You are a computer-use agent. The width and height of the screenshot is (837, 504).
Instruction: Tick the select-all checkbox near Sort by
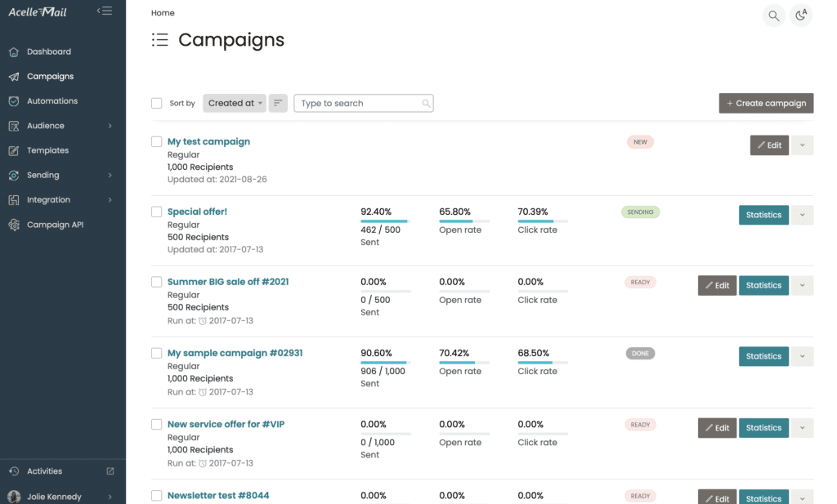click(x=156, y=103)
